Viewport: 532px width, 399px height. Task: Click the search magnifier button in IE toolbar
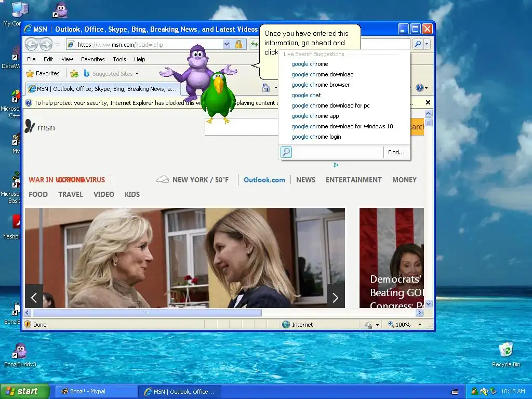[418, 44]
